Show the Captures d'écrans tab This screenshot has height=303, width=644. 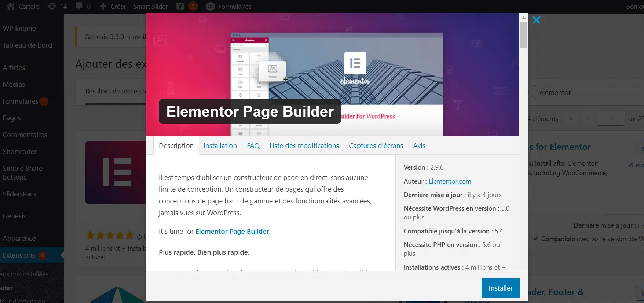click(x=376, y=145)
